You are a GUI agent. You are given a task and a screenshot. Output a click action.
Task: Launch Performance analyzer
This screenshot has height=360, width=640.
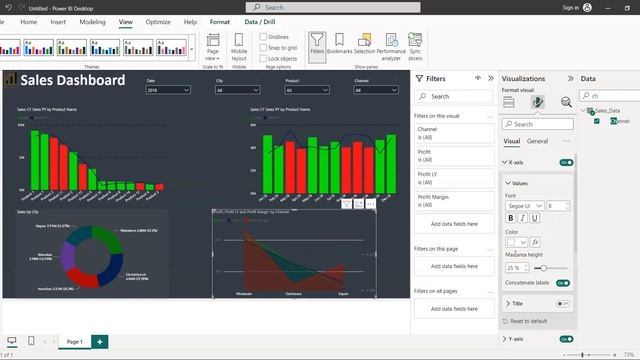[391, 47]
